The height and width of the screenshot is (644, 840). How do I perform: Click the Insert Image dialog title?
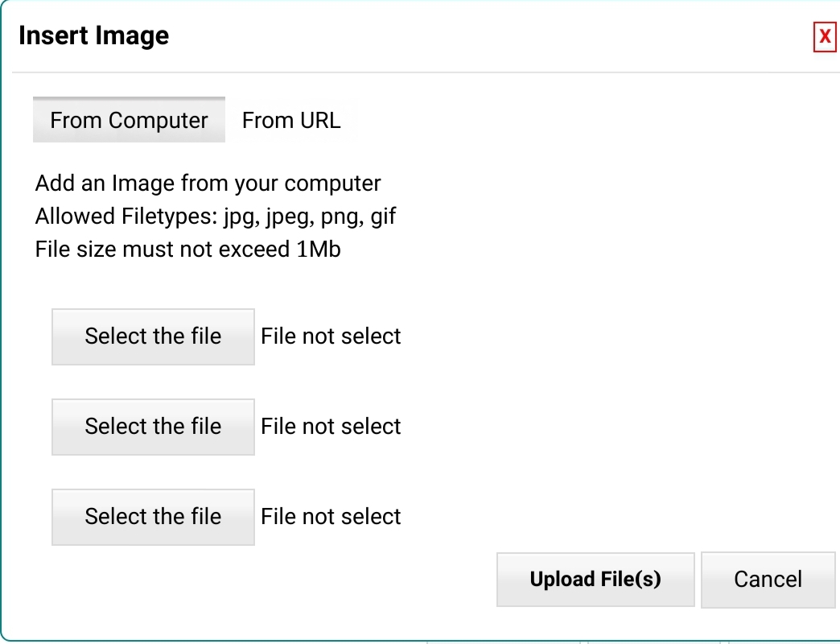(x=93, y=36)
